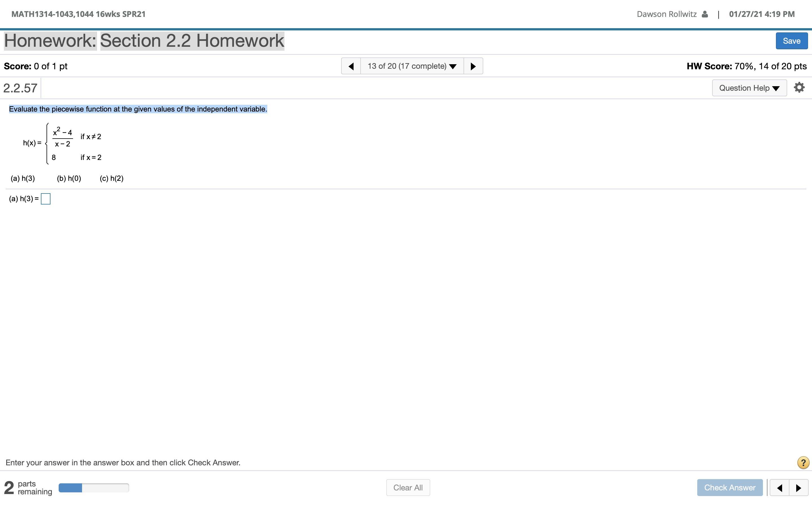
Task: Click the MATH1314-1043,1044 course name
Action: coord(78,14)
